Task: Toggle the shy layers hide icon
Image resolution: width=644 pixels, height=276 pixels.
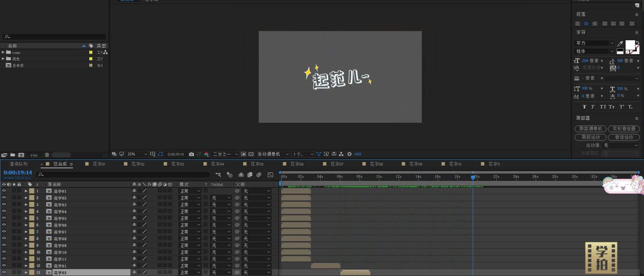Action: coord(241,175)
